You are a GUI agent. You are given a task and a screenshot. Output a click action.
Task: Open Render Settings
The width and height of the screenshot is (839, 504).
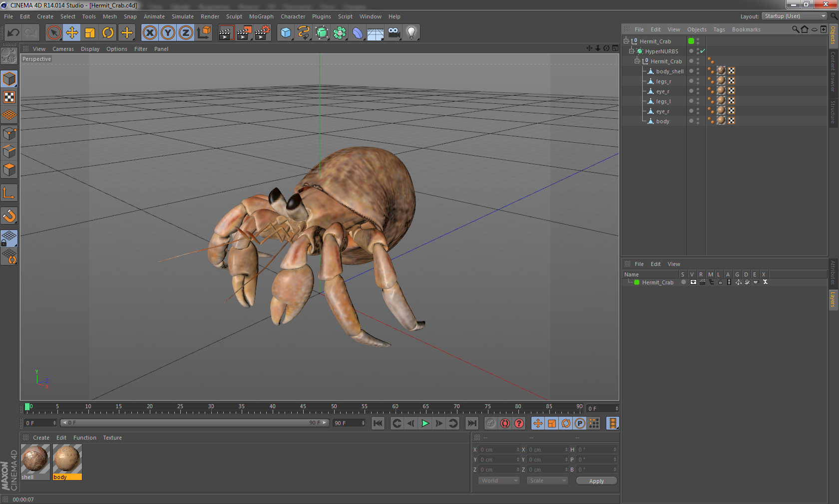[262, 33]
